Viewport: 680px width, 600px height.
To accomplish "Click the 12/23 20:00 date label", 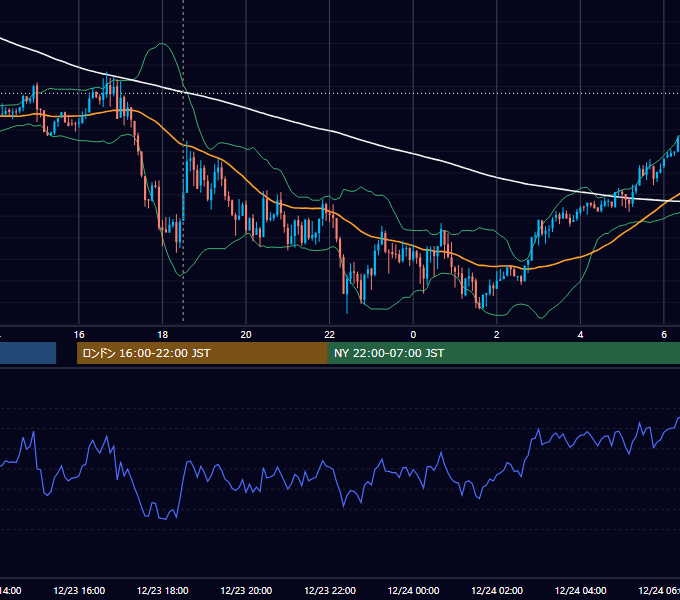I will [246, 591].
